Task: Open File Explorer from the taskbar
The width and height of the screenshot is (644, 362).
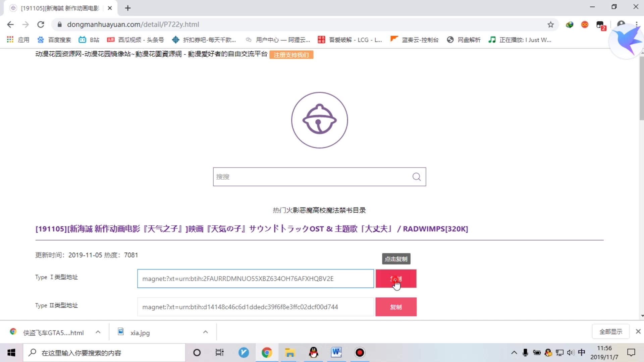Action: tap(290, 352)
